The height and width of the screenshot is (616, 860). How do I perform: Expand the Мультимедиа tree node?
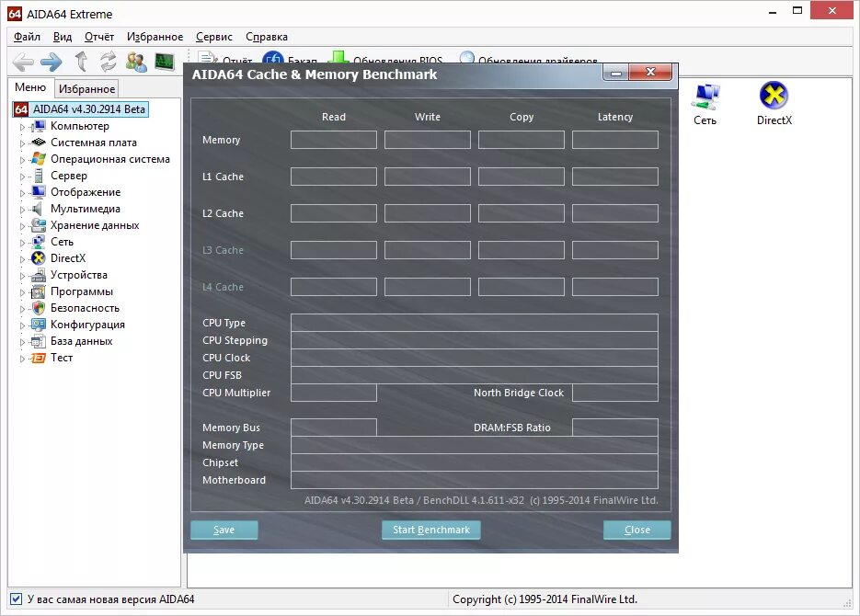click(x=22, y=210)
